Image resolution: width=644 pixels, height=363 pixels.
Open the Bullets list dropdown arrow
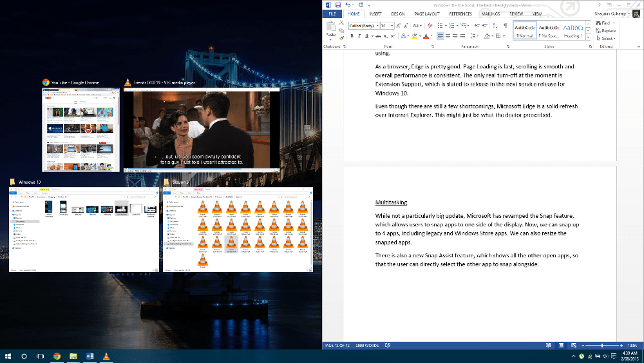tap(446, 26)
